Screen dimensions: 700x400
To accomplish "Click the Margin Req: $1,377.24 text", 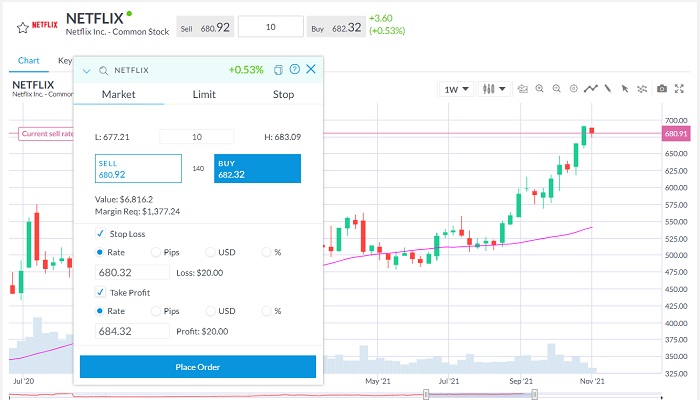I will pos(138,212).
